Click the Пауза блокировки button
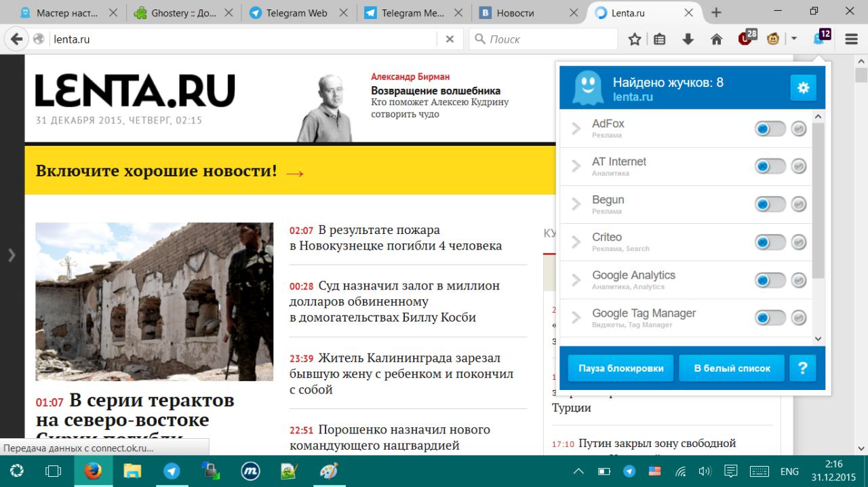The height and width of the screenshot is (487, 868). click(620, 368)
